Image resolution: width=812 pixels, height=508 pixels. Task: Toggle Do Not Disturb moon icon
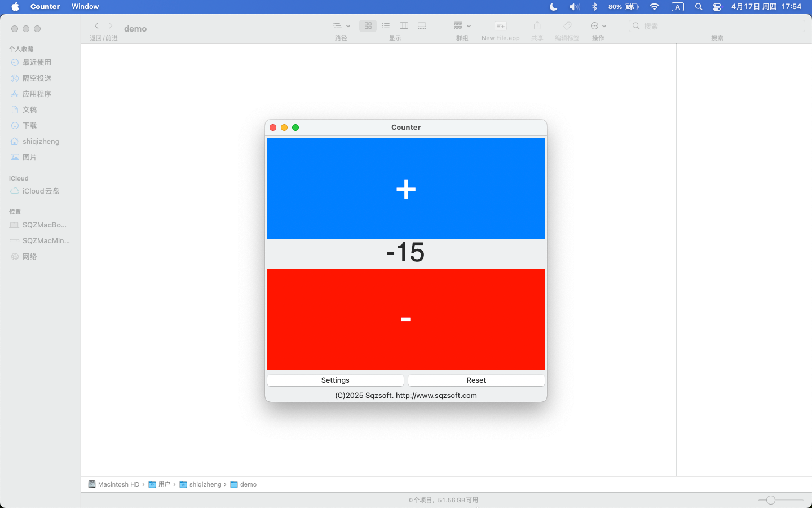[x=554, y=7]
